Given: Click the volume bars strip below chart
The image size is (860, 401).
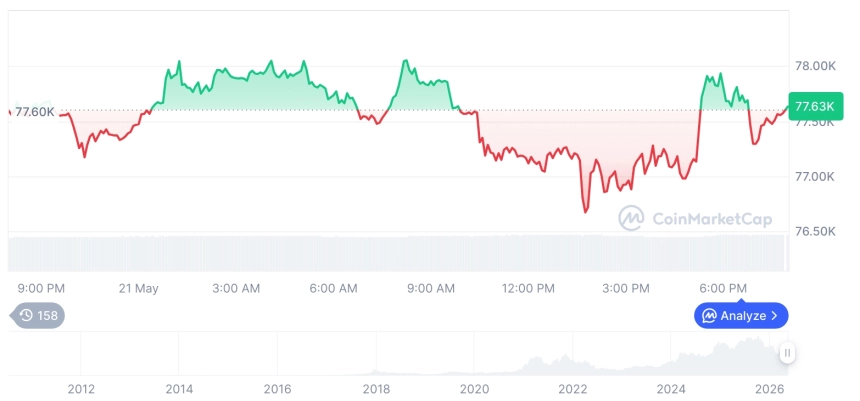Looking at the screenshot, I should point(399,253).
